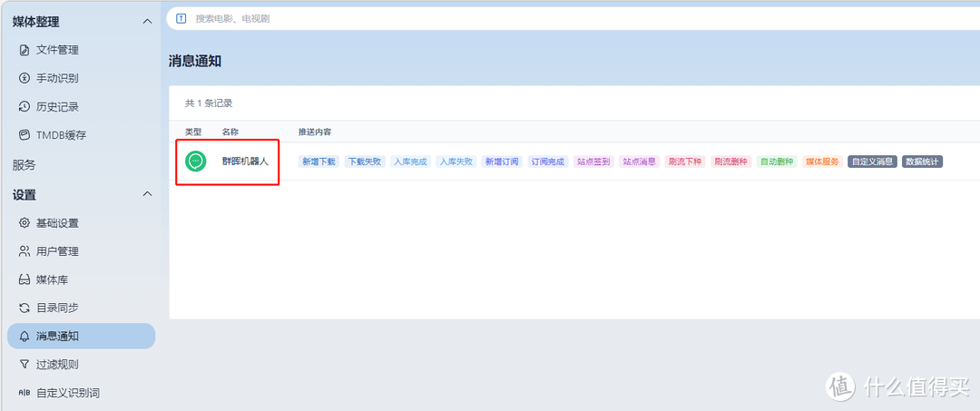This screenshot has width=980, height=411.
Task: Open 基础设置 menu item
Action: pos(82,223)
